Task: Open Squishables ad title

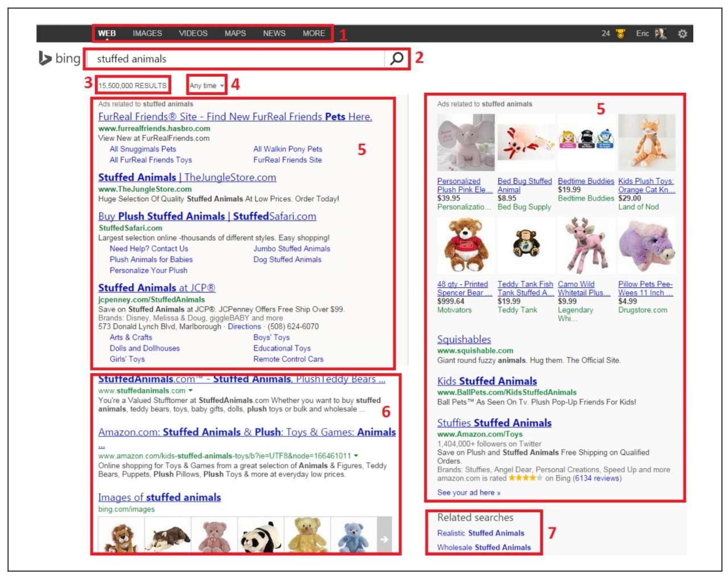Action: click(x=464, y=339)
